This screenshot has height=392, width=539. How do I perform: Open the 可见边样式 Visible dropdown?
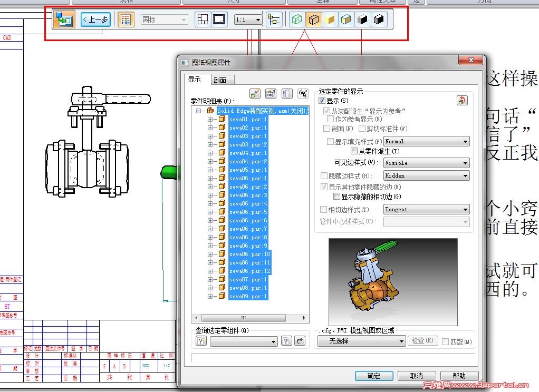[x=426, y=163]
